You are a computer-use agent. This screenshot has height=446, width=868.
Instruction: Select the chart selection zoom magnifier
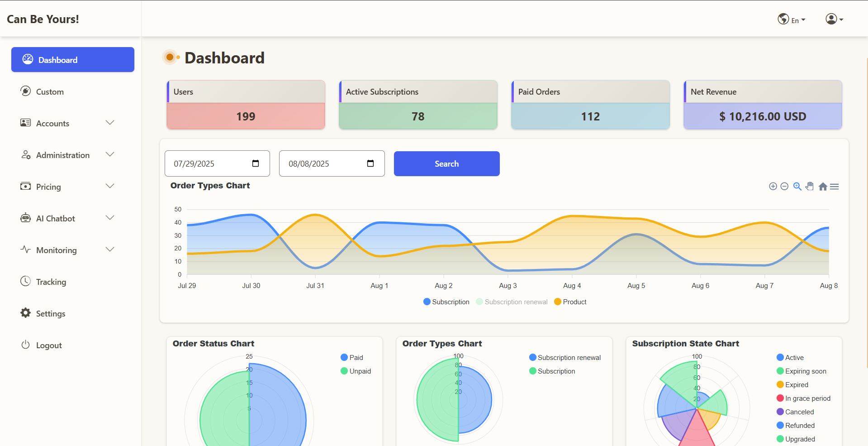click(797, 187)
